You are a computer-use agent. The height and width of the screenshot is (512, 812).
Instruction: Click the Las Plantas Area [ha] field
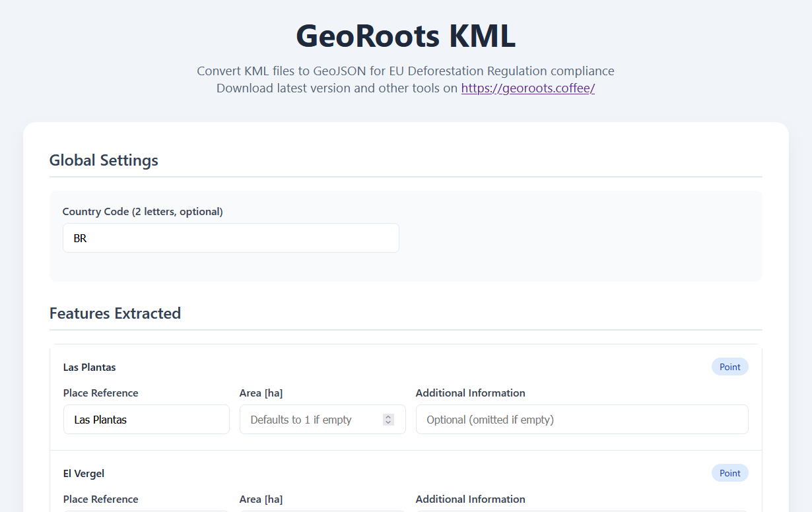point(323,420)
